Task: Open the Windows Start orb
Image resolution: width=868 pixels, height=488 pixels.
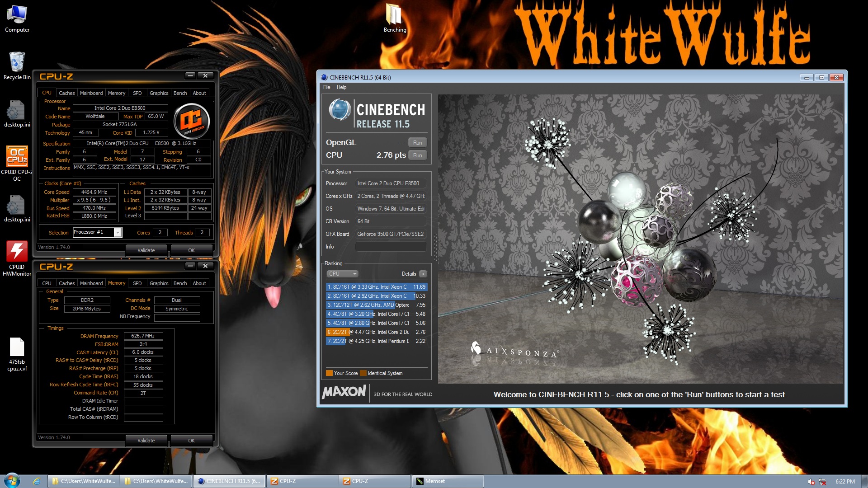Action: (12, 481)
